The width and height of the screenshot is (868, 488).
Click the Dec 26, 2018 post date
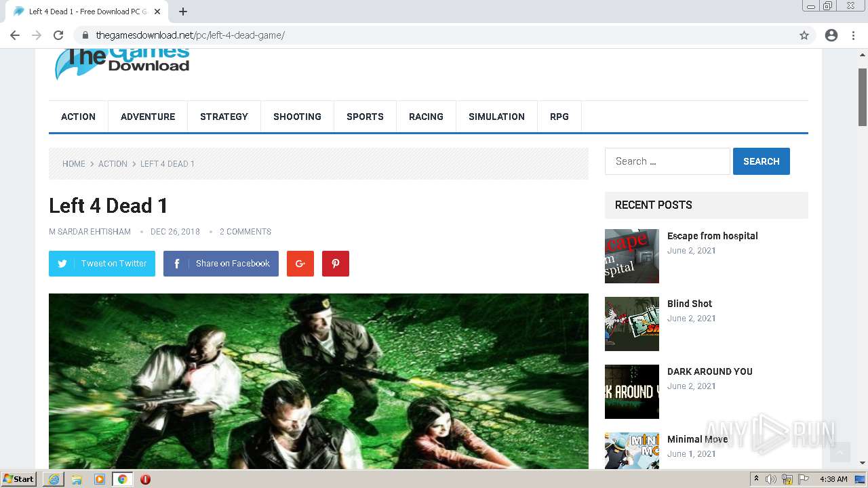pos(175,232)
